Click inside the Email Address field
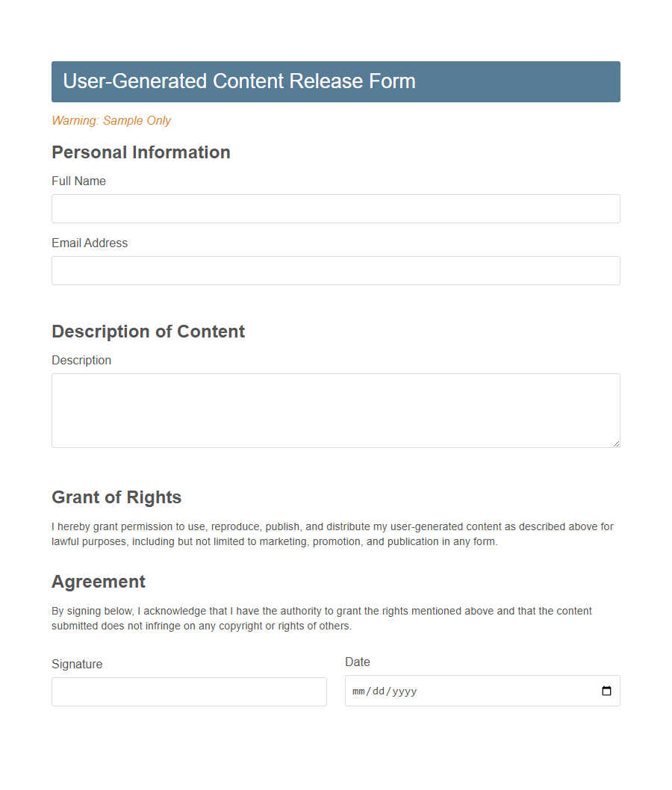Image resolution: width=672 pixels, height=790 pixels. click(x=335, y=270)
